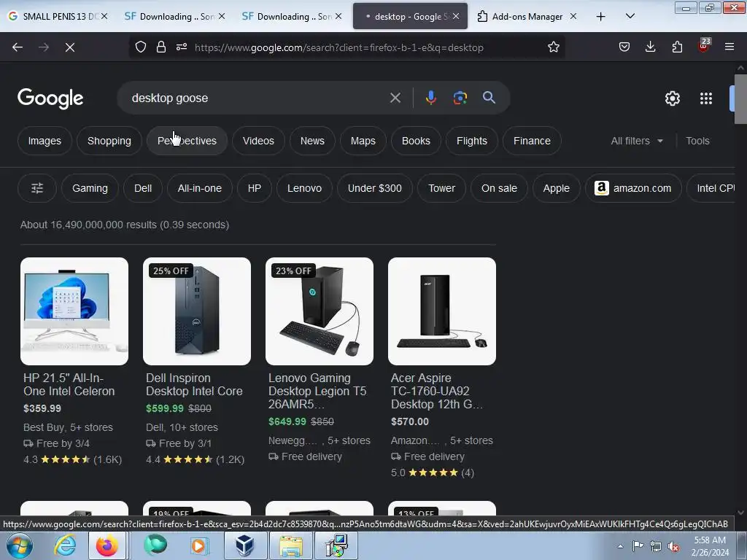Apply the Lenovo chip filter
The width and height of the screenshot is (747, 560).
tap(304, 188)
